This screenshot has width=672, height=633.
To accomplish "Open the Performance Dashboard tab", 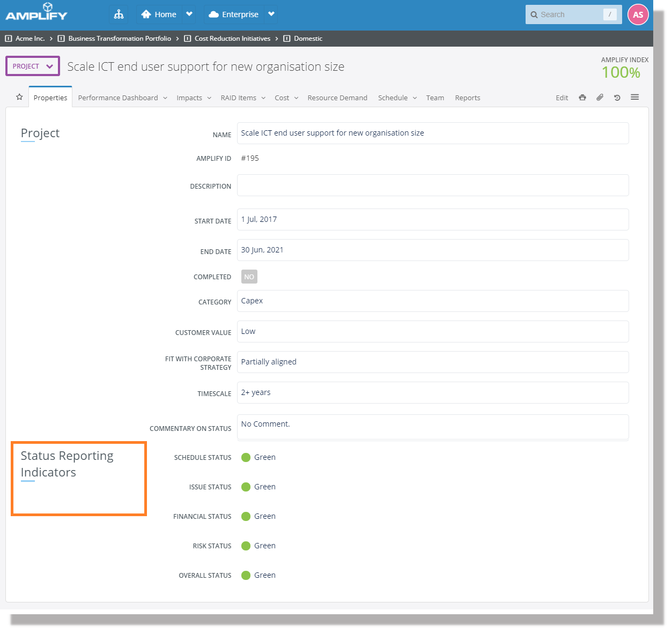I will (118, 98).
